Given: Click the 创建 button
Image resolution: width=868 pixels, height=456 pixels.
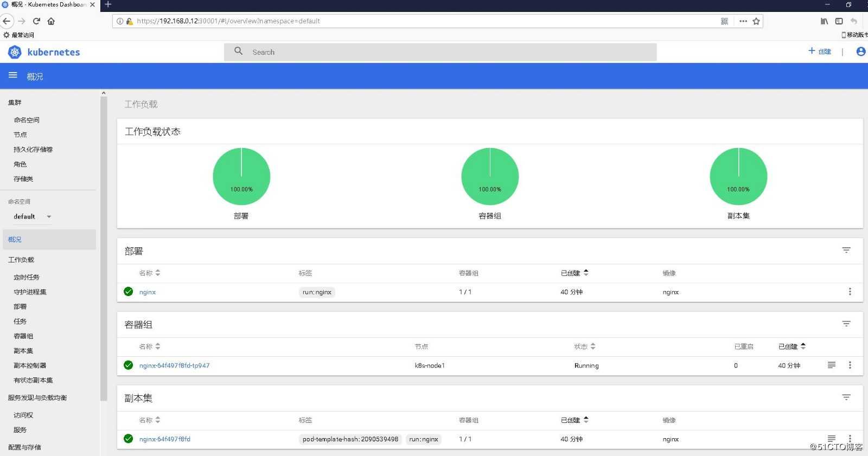Looking at the screenshot, I should [820, 51].
